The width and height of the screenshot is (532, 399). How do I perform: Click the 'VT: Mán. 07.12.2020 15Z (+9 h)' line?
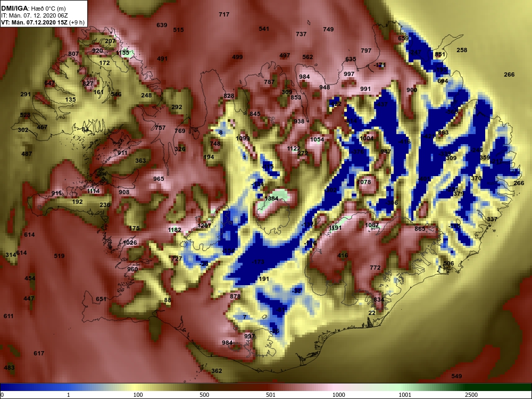click(x=43, y=22)
